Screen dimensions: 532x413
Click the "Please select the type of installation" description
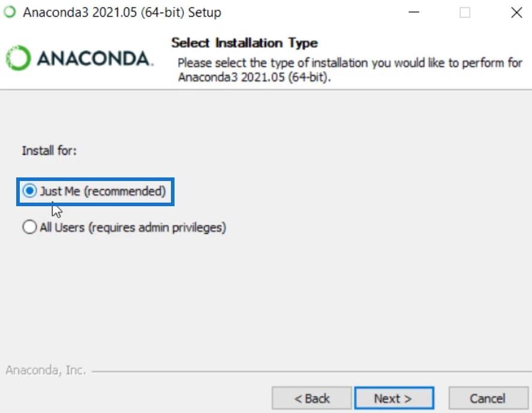pos(350,70)
